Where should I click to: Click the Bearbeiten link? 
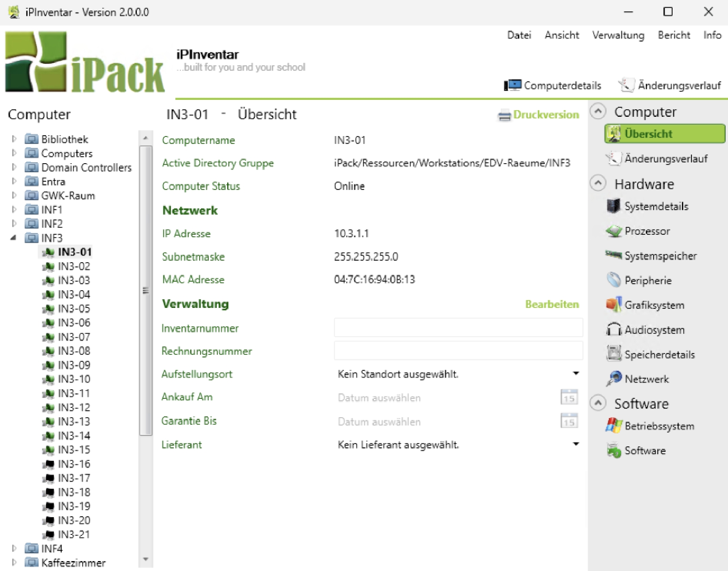coord(552,304)
